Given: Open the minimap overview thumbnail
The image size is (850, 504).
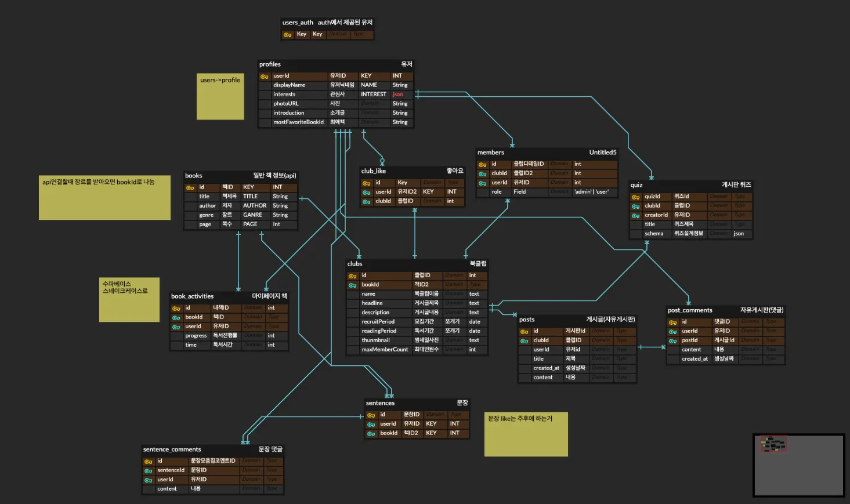Looking at the screenshot, I should [798, 465].
